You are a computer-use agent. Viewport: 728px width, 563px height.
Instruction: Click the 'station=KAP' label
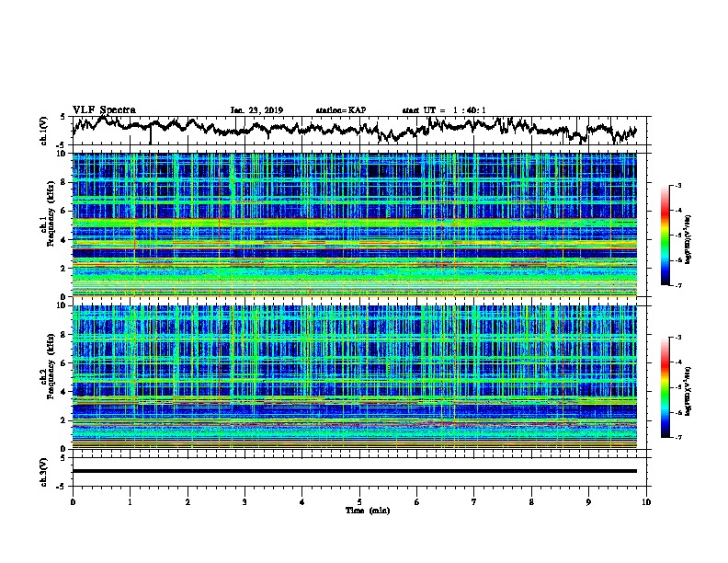341,110
